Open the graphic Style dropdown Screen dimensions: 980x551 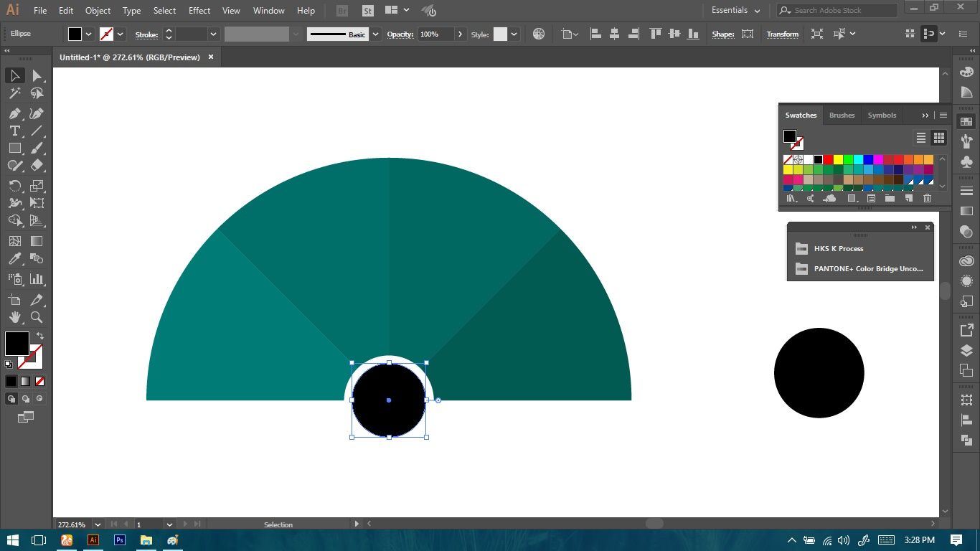514,34
